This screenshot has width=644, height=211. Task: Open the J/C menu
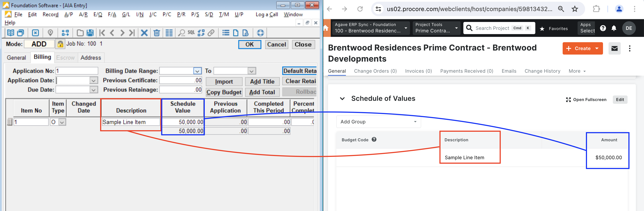click(153, 14)
